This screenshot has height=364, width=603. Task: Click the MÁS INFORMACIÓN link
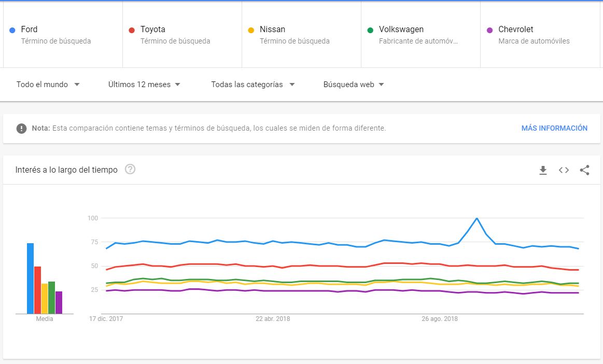tap(554, 128)
